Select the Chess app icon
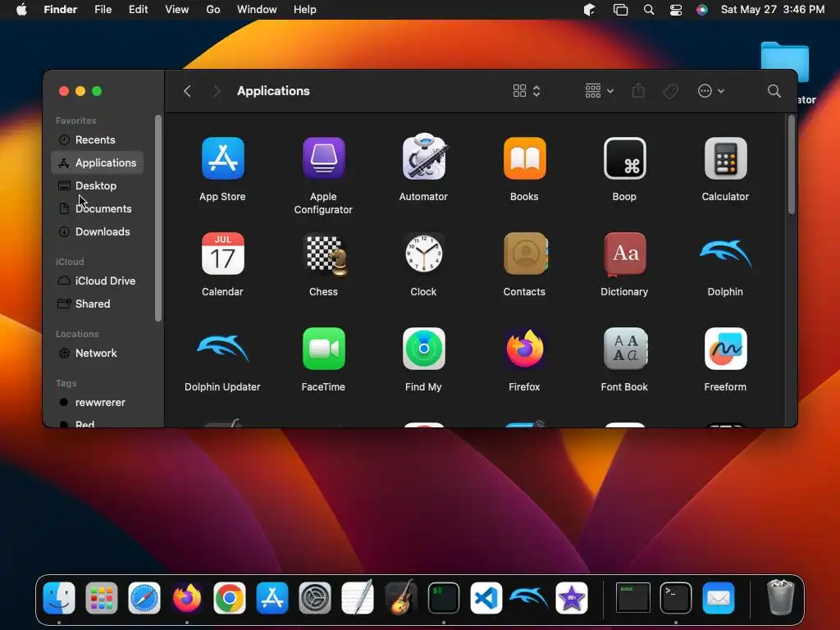 coord(325,255)
